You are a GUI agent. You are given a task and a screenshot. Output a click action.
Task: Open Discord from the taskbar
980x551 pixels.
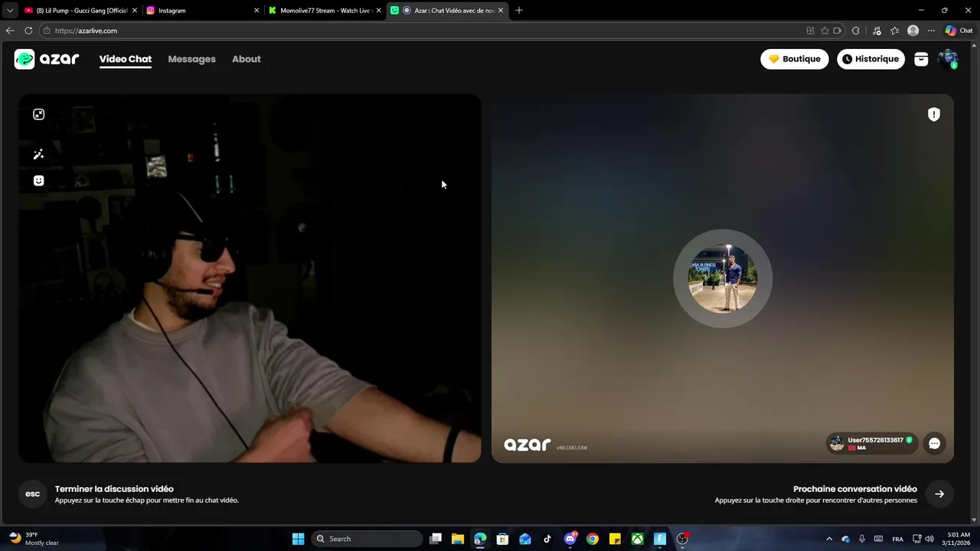pos(570,539)
